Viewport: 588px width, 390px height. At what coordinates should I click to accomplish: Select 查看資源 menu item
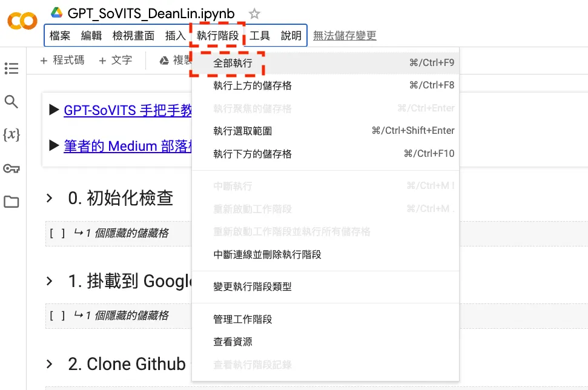tap(326, 342)
